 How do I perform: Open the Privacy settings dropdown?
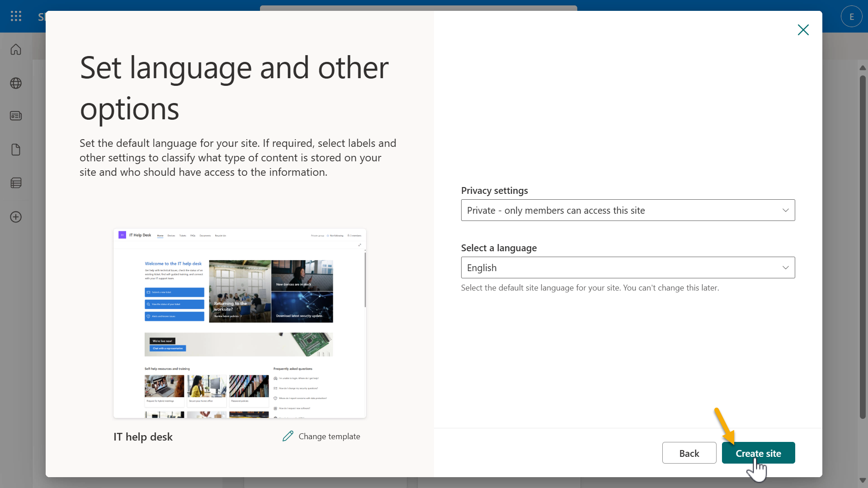(x=627, y=210)
